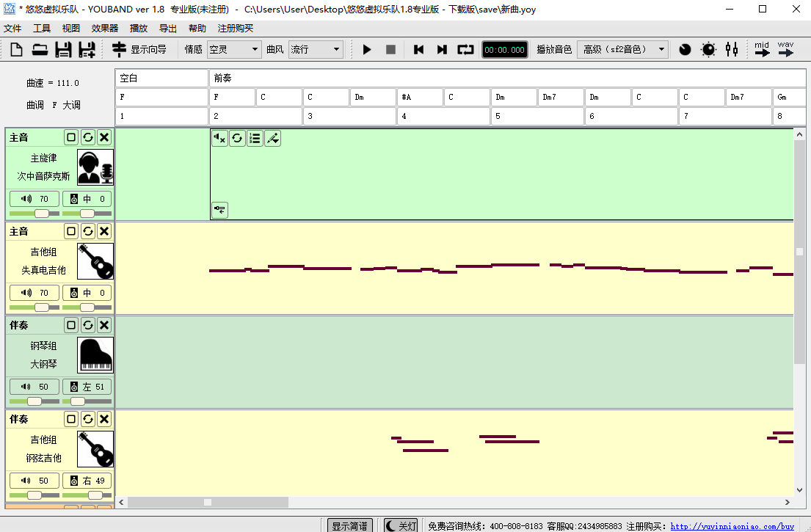Click the 失真电吉他 guitar thumbnail

95,262
